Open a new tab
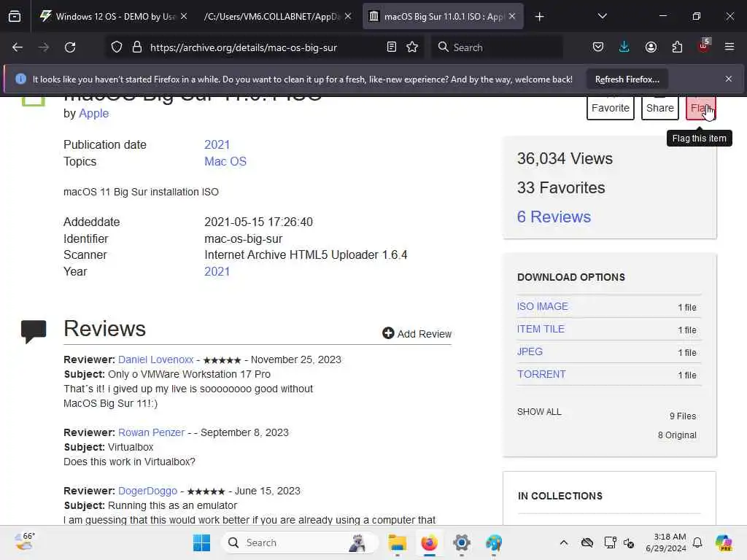747x560 pixels. pyautogui.click(x=539, y=17)
